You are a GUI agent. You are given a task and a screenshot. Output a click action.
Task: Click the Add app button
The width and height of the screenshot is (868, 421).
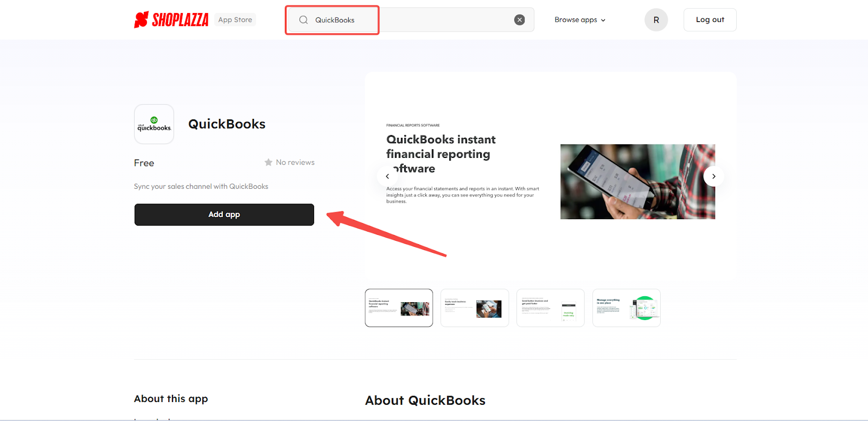224,215
